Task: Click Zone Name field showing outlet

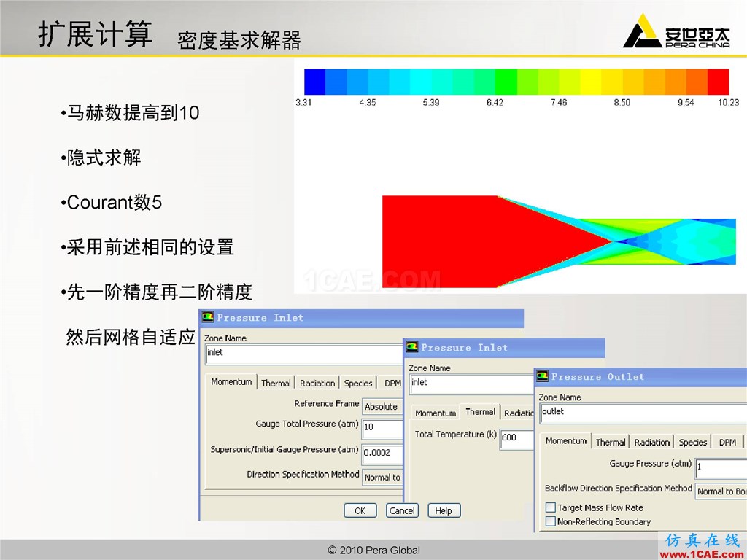Action: click(x=643, y=414)
